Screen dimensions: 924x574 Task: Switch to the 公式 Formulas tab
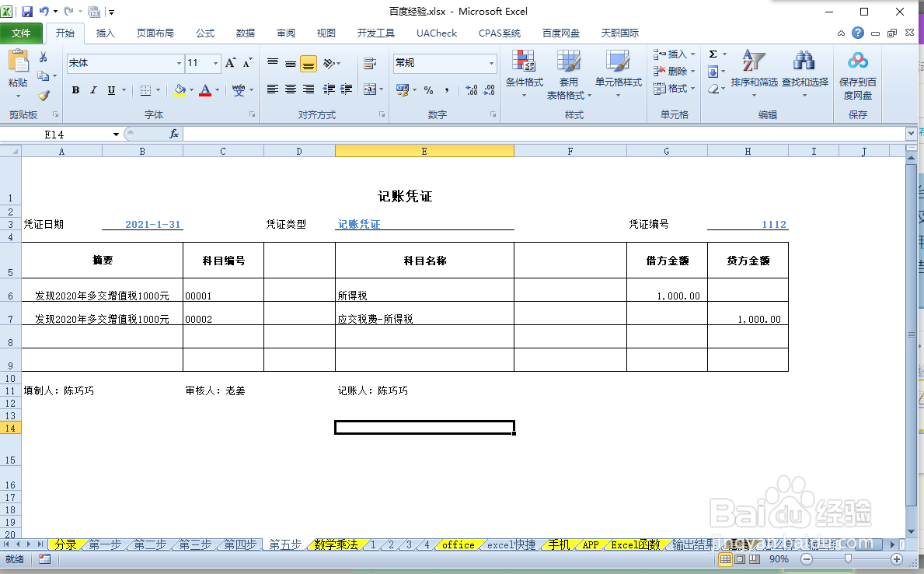pyautogui.click(x=205, y=33)
